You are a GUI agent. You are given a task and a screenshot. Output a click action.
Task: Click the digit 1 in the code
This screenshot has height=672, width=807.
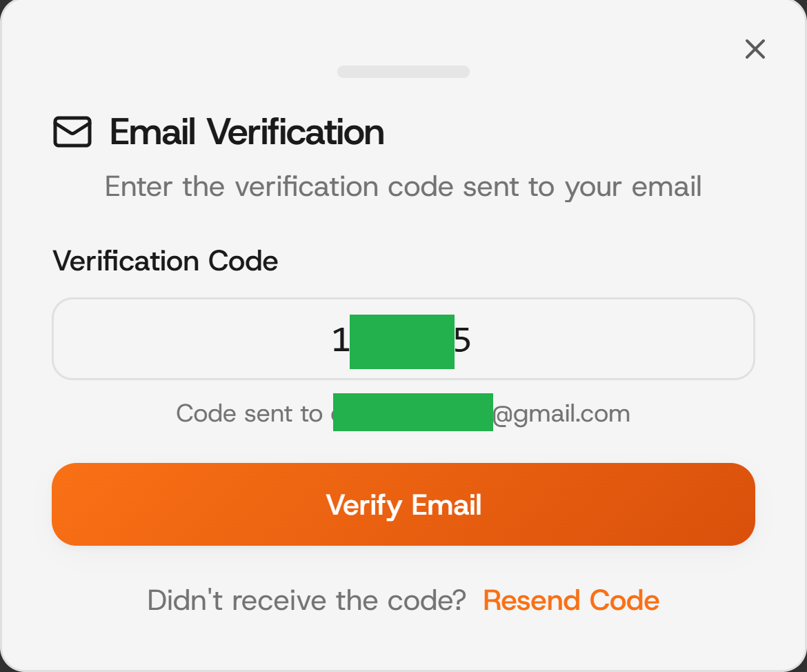pyautogui.click(x=341, y=340)
